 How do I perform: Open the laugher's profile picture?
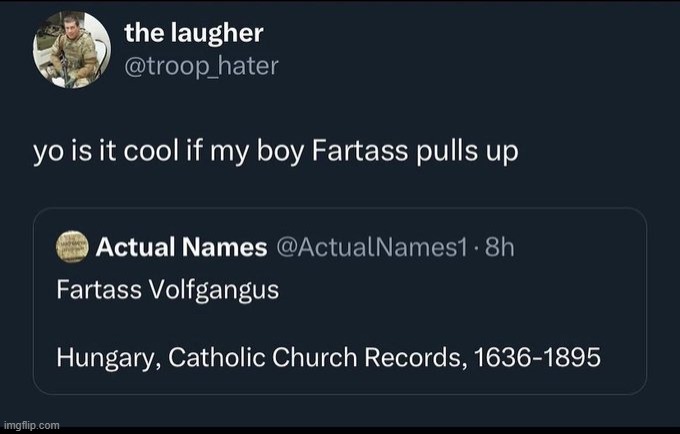tap(70, 50)
